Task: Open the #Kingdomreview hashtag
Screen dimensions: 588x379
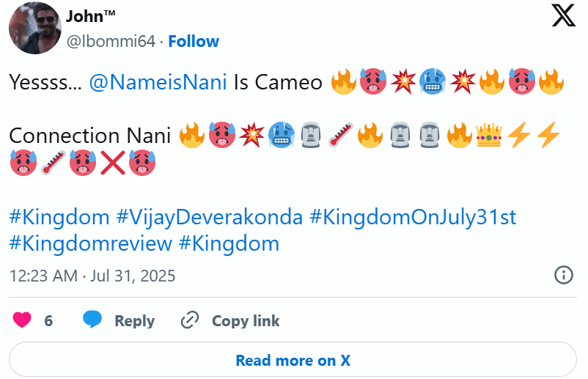Action: tap(91, 243)
